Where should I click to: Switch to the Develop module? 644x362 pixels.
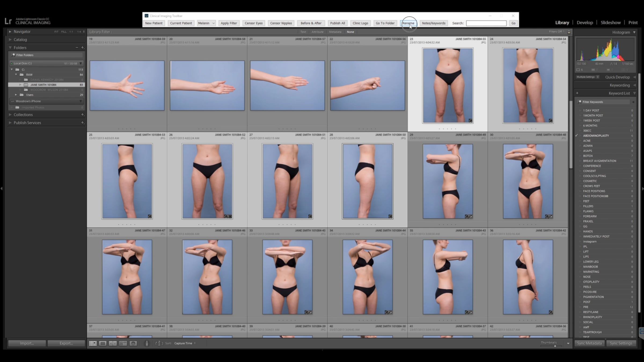pos(585,23)
